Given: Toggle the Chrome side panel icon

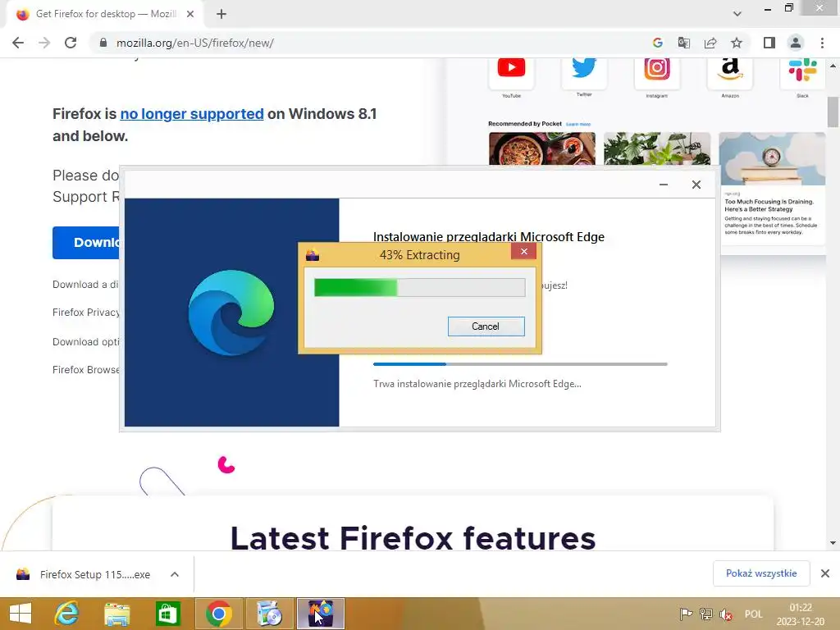Looking at the screenshot, I should (769, 43).
